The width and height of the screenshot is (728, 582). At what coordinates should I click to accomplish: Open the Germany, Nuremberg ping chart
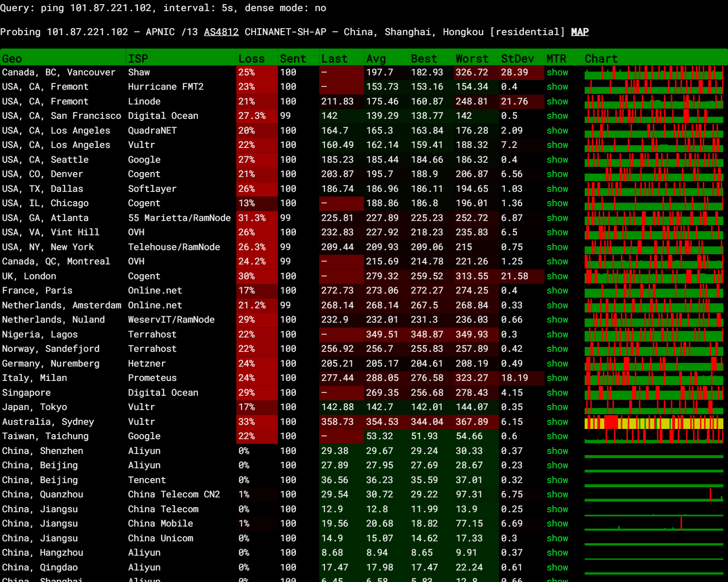tap(654, 364)
